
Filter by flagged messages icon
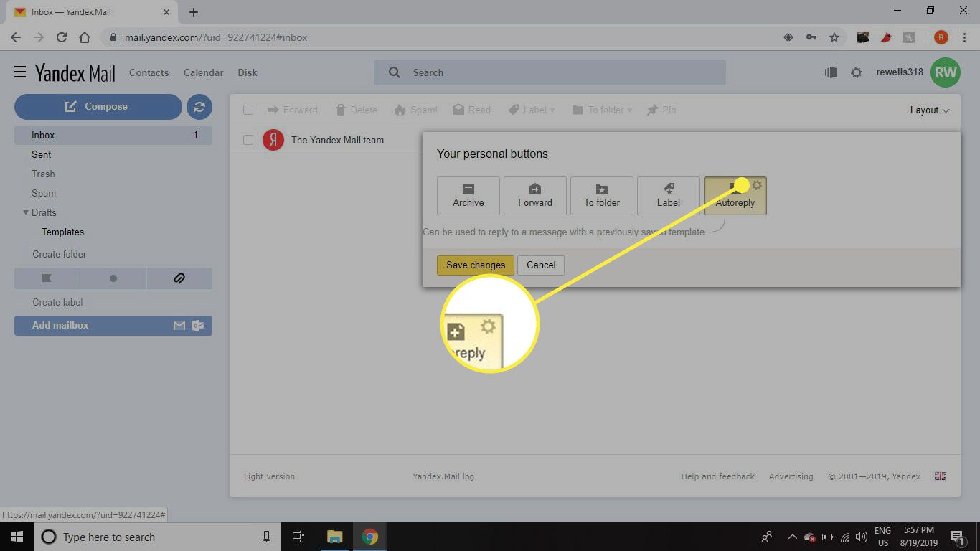point(47,278)
